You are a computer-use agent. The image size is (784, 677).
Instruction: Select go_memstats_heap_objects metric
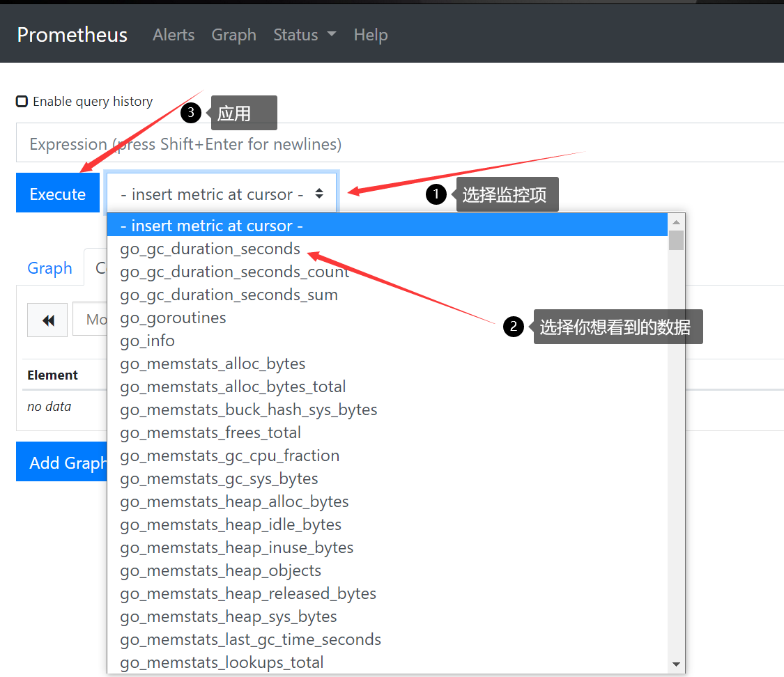(387, 570)
